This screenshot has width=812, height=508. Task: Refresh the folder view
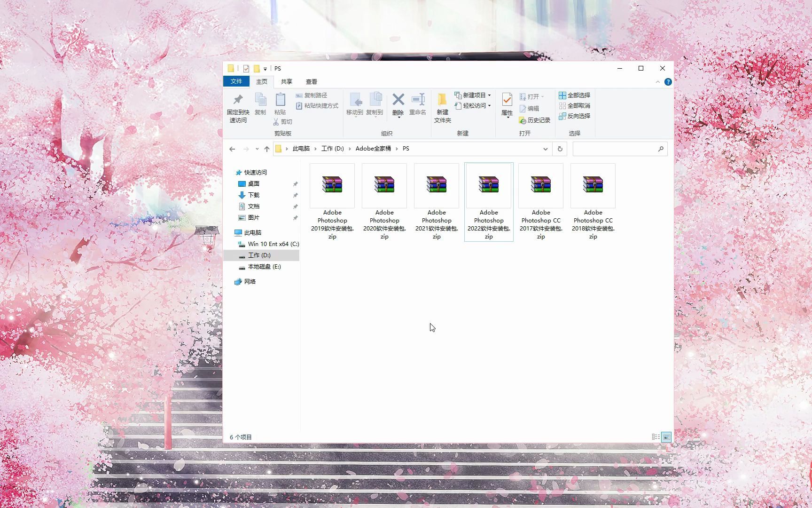click(x=559, y=149)
